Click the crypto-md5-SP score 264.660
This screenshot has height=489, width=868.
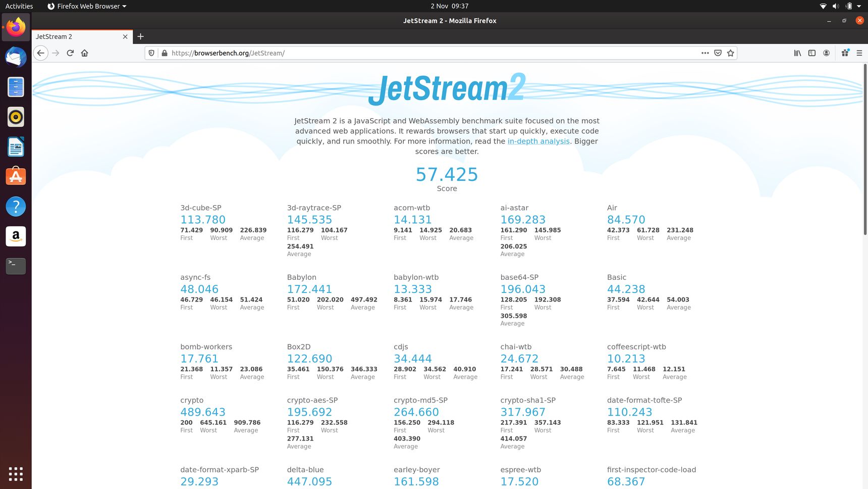click(x=416, y=412)
